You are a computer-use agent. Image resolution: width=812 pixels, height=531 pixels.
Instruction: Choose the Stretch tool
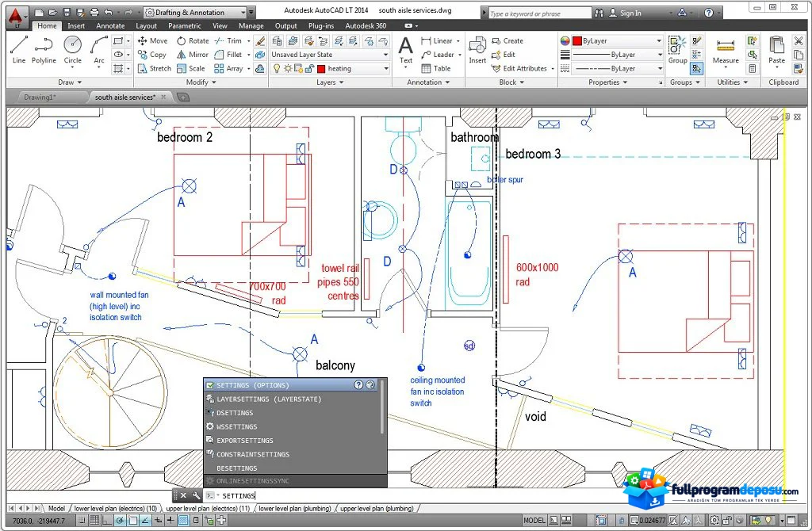tap(155, 68)
